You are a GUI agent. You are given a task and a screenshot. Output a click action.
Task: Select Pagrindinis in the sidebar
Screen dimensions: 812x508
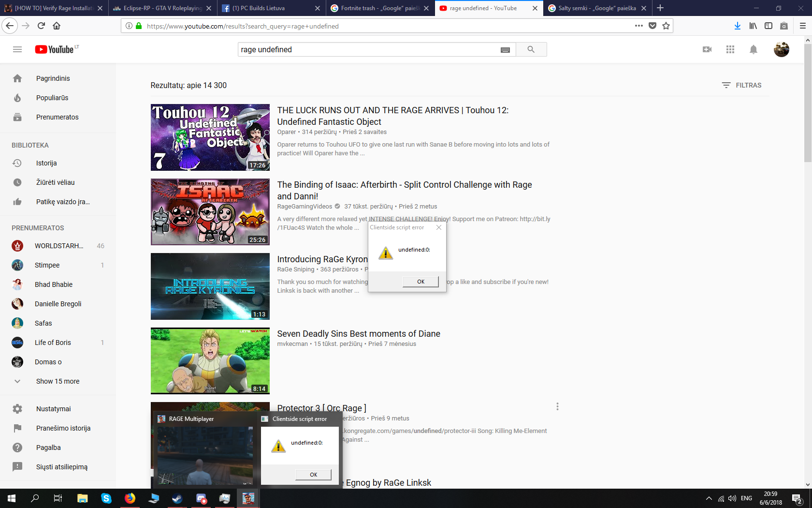(58, 78)
